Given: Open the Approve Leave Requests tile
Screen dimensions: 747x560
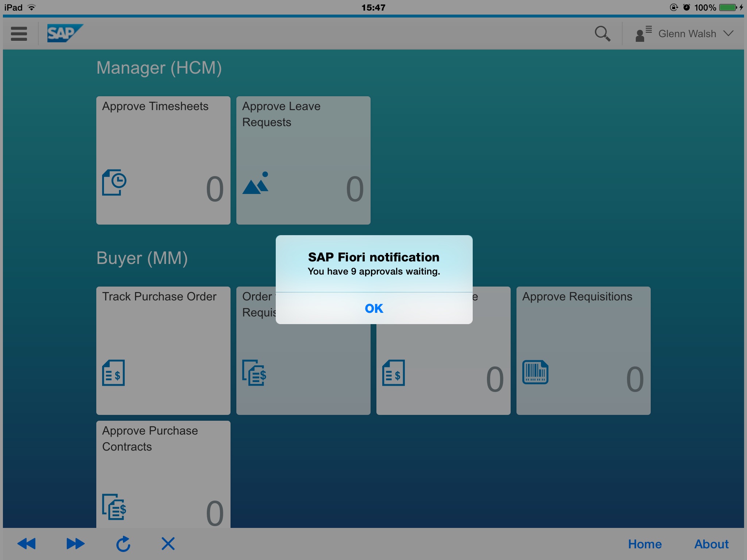Looking at the screenshot, I should pyautogui.click(x=303, y=160).
